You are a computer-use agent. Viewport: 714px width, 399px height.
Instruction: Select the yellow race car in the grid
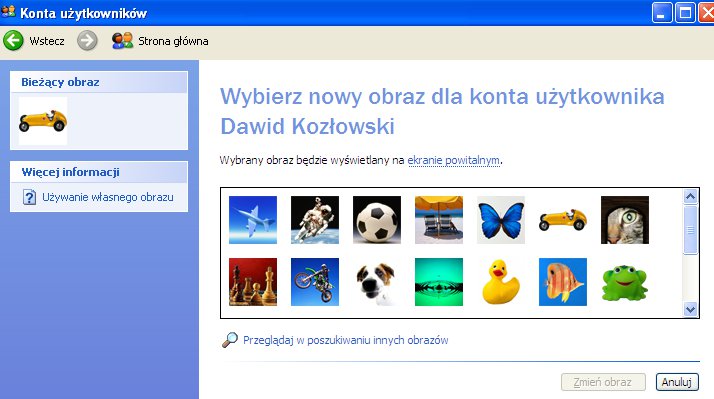pos(562,220)
